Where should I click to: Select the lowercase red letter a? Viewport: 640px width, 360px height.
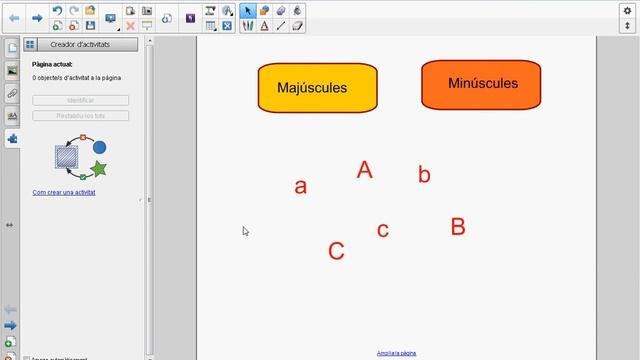(300, 187)
